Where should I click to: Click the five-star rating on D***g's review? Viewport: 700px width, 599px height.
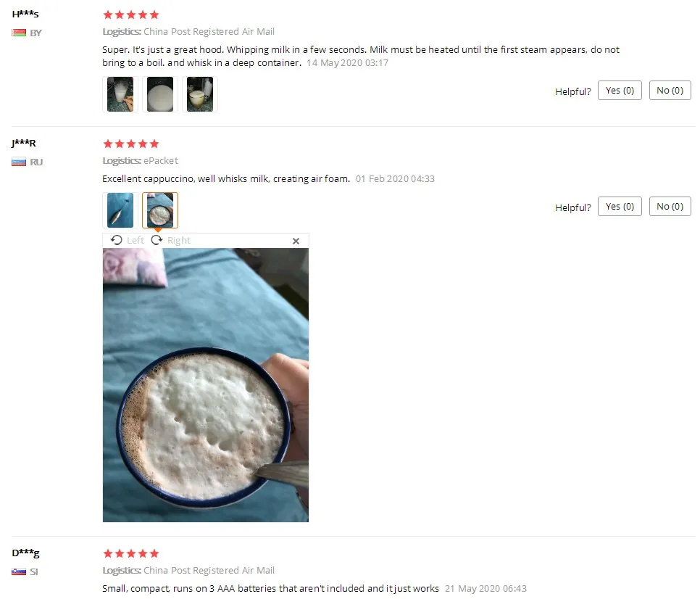[131, 554]
